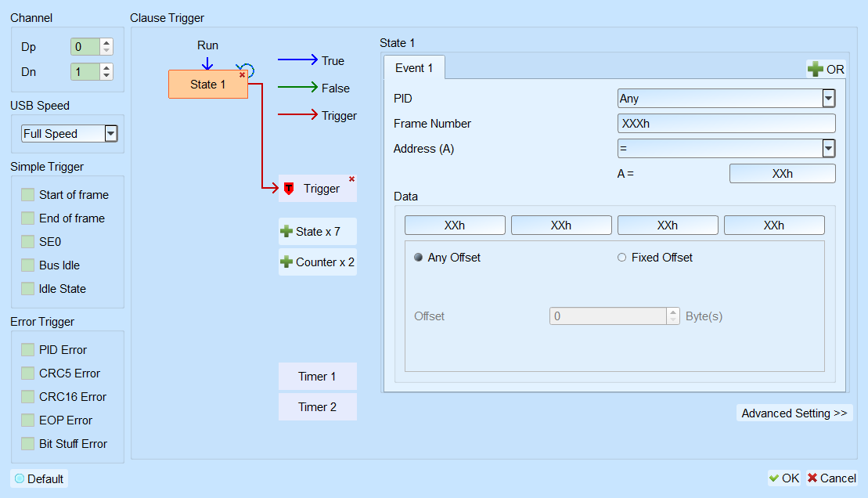Click the A = XXh value field
This screenshot has height=498, width=868.
point(782,173)
